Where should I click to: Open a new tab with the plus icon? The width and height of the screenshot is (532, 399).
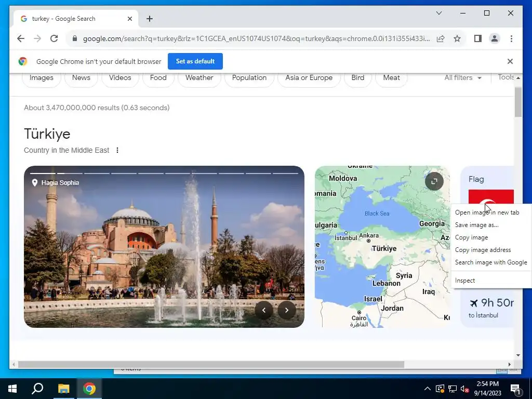point(149,19)
